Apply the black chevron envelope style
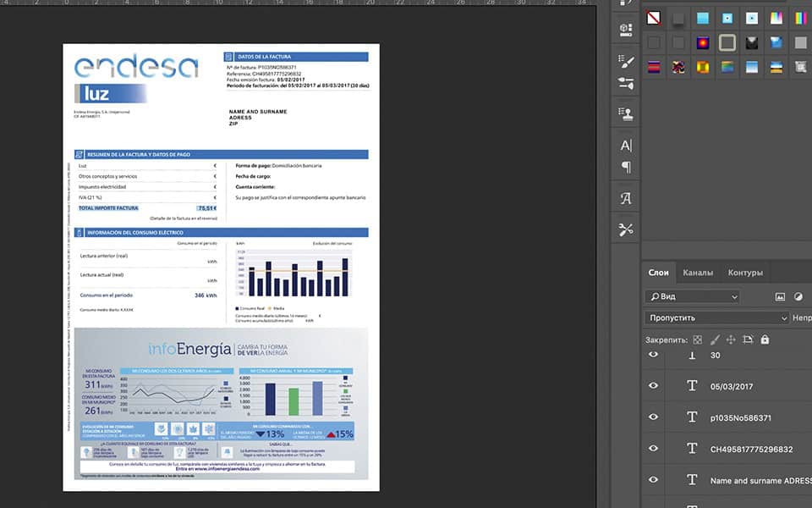This screenshot has width=812, height=508. (x=751, y=42)
